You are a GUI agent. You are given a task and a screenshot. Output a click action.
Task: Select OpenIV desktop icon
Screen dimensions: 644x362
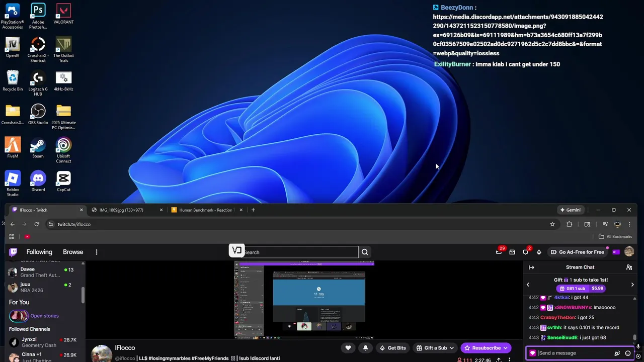click(13, 48)
